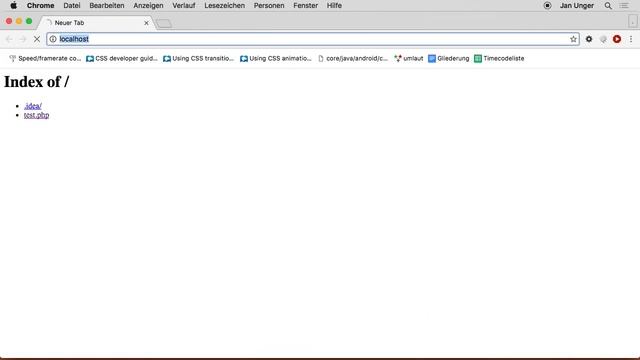The image size is (640, 360).
Task: Open a new tab with the blank tab button
Action: point(164,23)
